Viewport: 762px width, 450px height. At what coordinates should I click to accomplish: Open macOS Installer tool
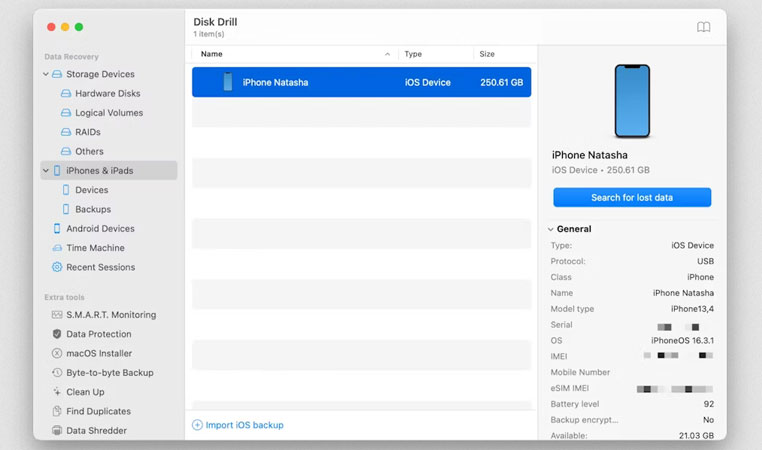99,353
